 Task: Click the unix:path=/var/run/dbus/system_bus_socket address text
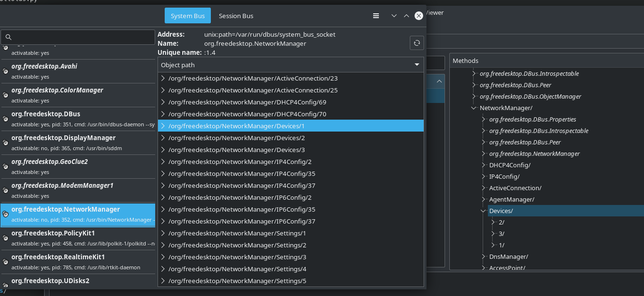[270, 34]
